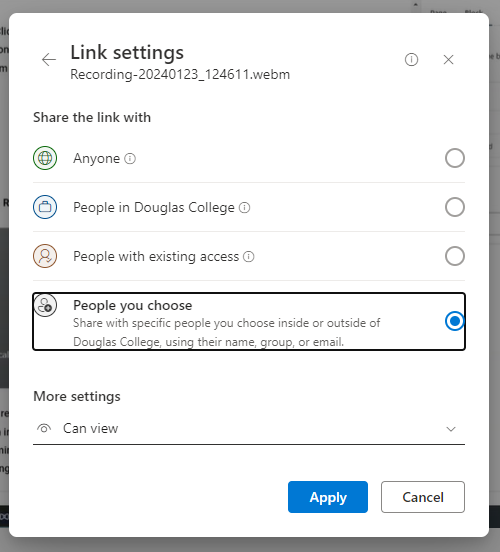Screen dimensions: 500x552
Task: Click the green globe Anyone icon
Action: click(45, 158)
